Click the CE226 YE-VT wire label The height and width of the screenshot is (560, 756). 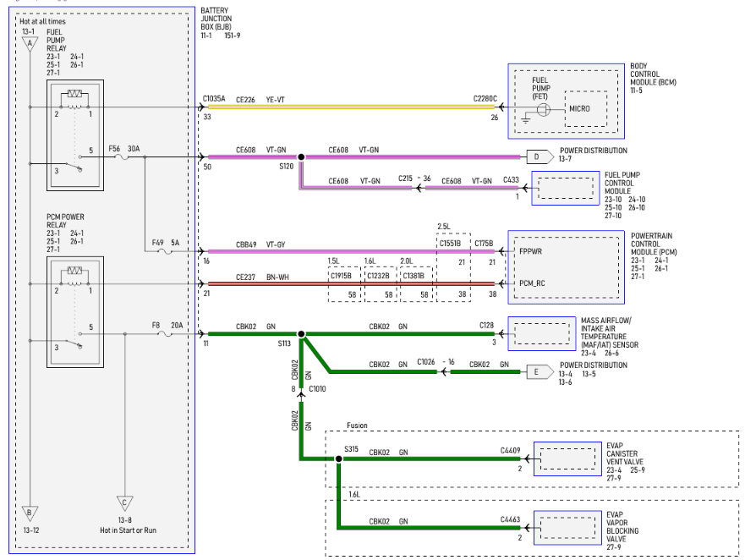coord(260,100)
